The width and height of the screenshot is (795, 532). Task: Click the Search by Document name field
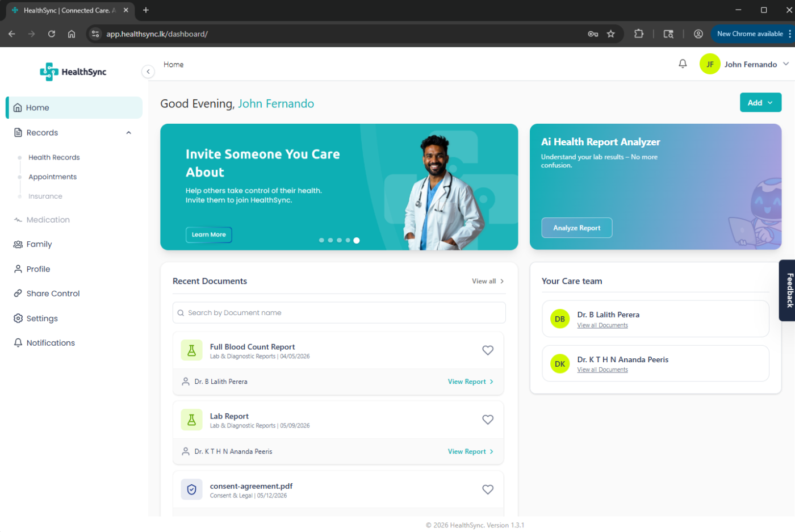[339, 313]
